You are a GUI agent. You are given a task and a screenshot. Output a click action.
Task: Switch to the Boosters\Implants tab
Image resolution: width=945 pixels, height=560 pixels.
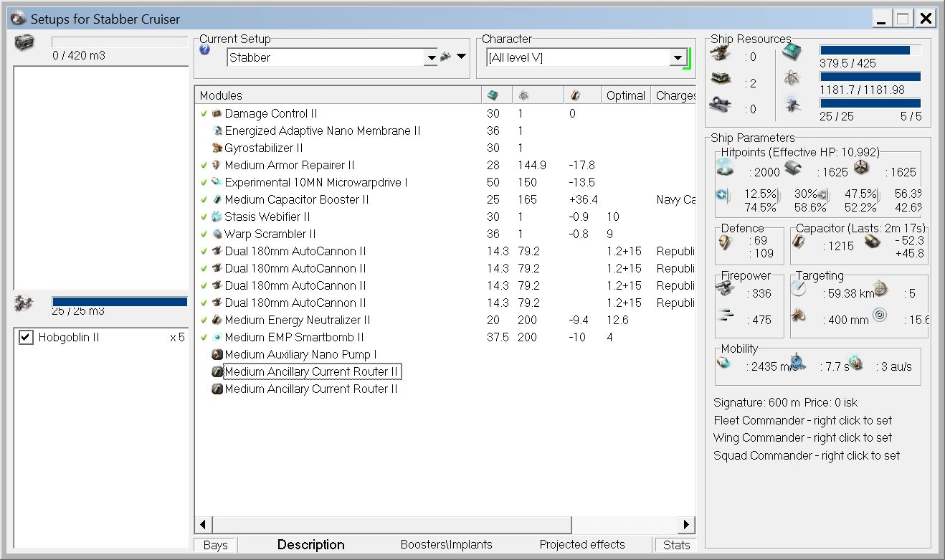point(446,544)
